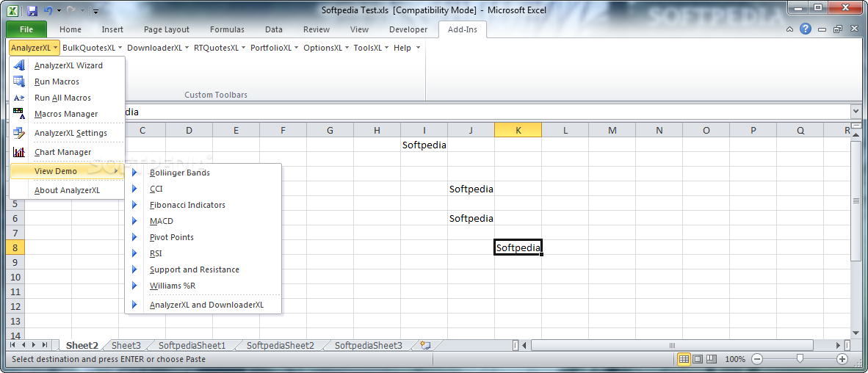Click the AnalyzerXL Settings icon
Image resolution: width=868 pixels, height=373 pixels.
point(19,133)
